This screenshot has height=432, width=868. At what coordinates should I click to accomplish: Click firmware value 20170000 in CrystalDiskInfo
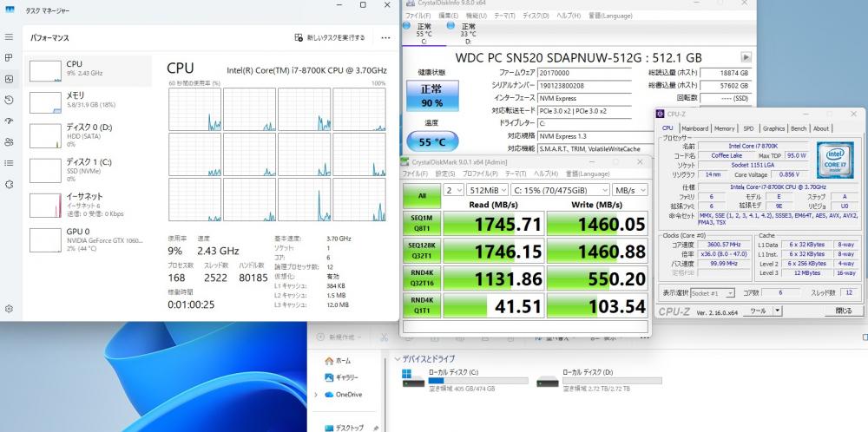(x=583, y=73)
